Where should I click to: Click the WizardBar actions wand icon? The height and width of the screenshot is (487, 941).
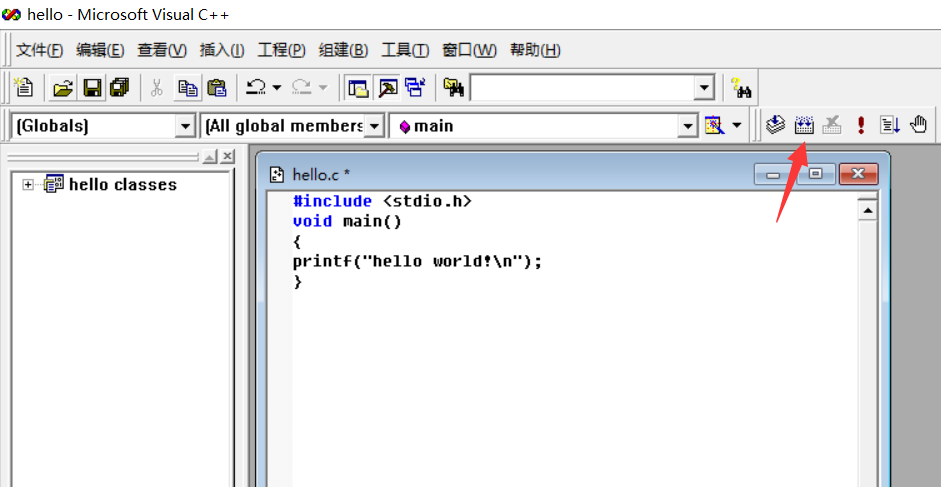pyautogui.click(x=714, y=126)
